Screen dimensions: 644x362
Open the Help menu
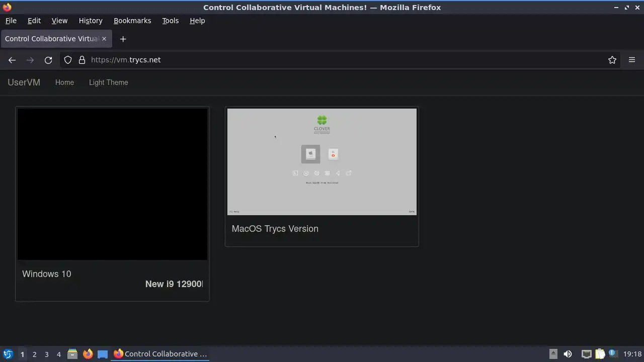point(197,21)
